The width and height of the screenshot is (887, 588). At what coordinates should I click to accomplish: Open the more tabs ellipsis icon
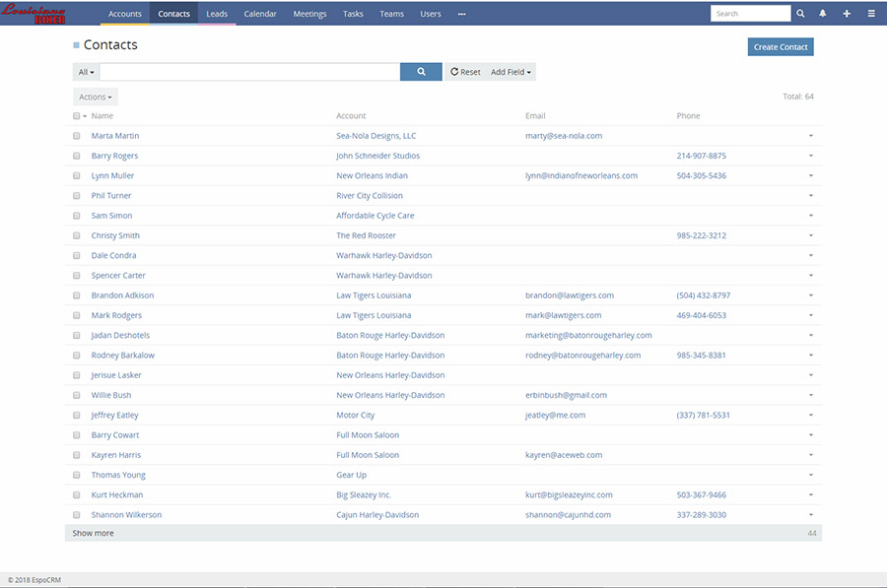point(461,14)
